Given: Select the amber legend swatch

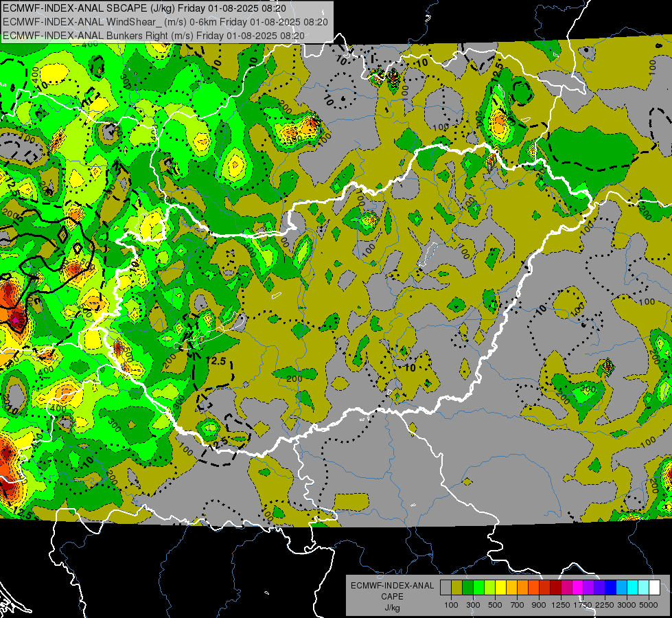Looking at the screenshot, I should pyautogui.click(x=511, y=587).
